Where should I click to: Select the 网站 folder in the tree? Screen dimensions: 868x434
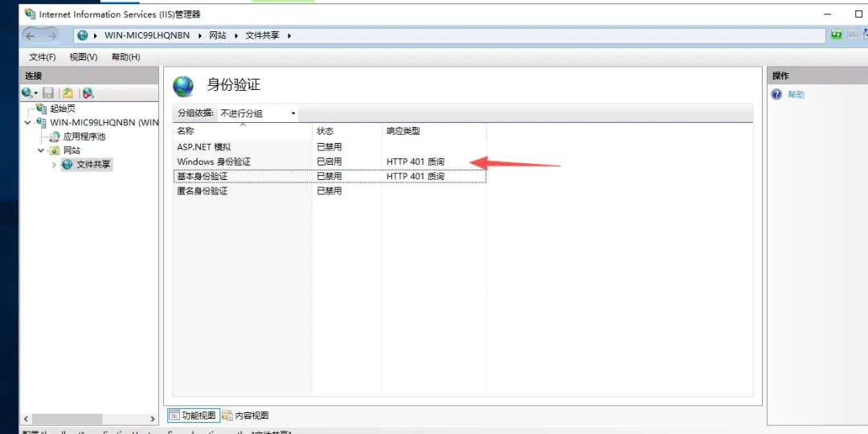72,150
